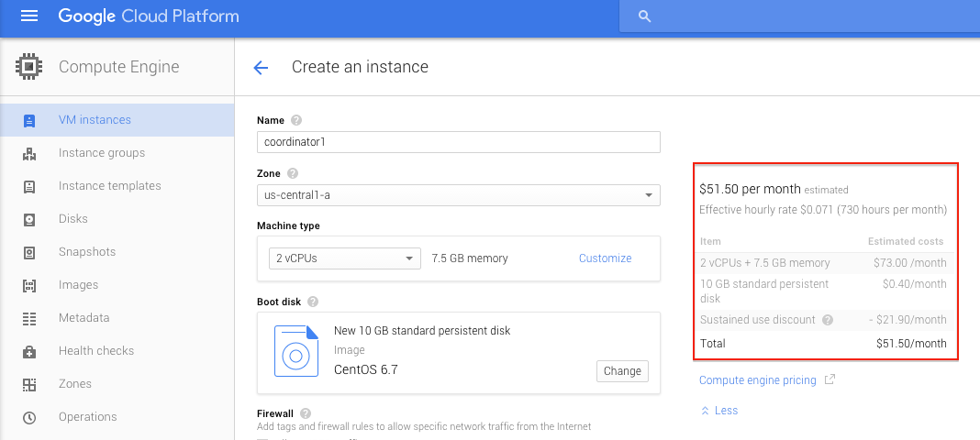Open Health checks page
The width and height of the screenshot is (980, 440).
coord(95,351)
